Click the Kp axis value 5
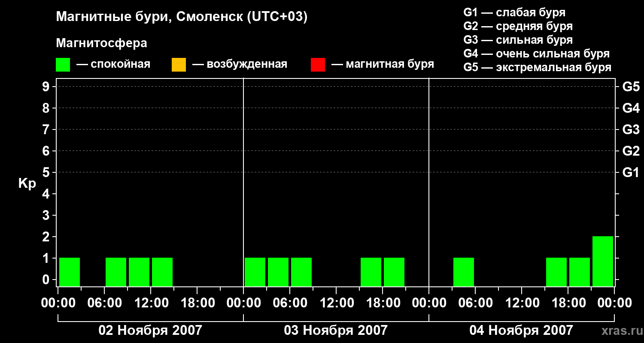The height and width of the screenshot is (343, 644). [x=47, y=172]
